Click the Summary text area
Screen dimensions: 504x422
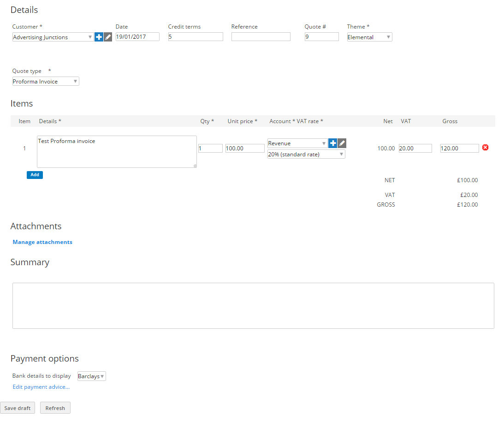[x=253, y=306]
